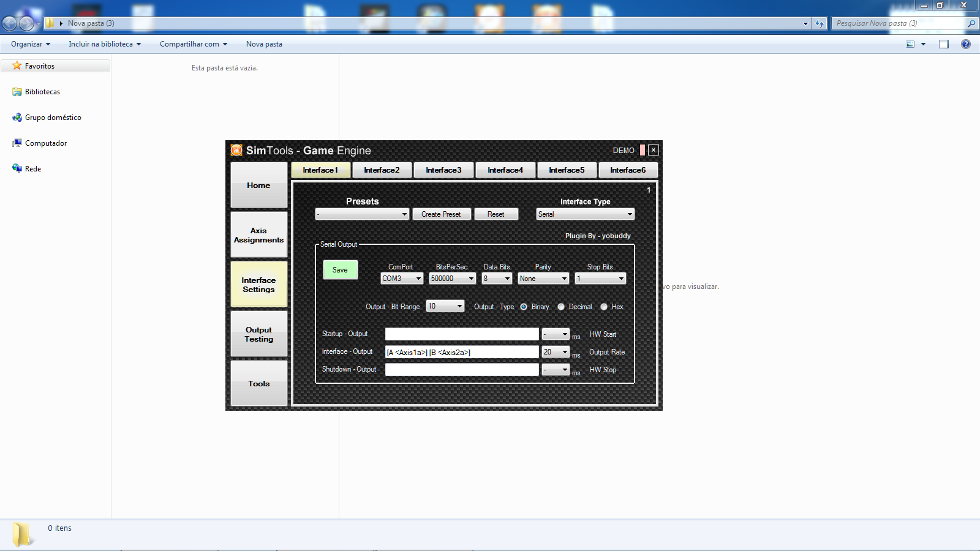Open the Interface Settings section
The height and width of the screenshot is (551, 980).
pos(259,284)
